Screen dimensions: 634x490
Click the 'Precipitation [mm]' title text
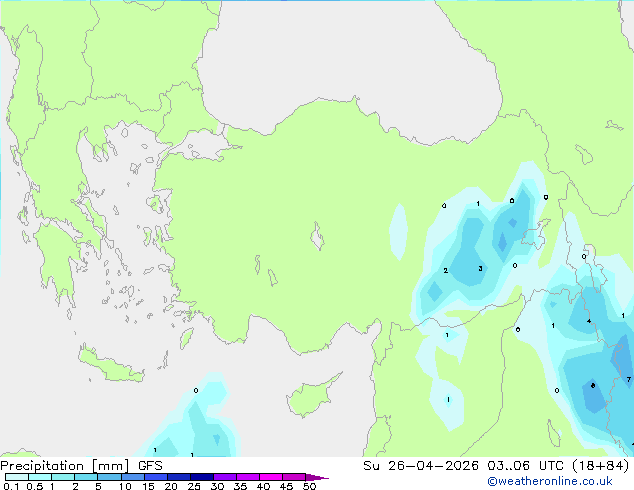(65, 466)
